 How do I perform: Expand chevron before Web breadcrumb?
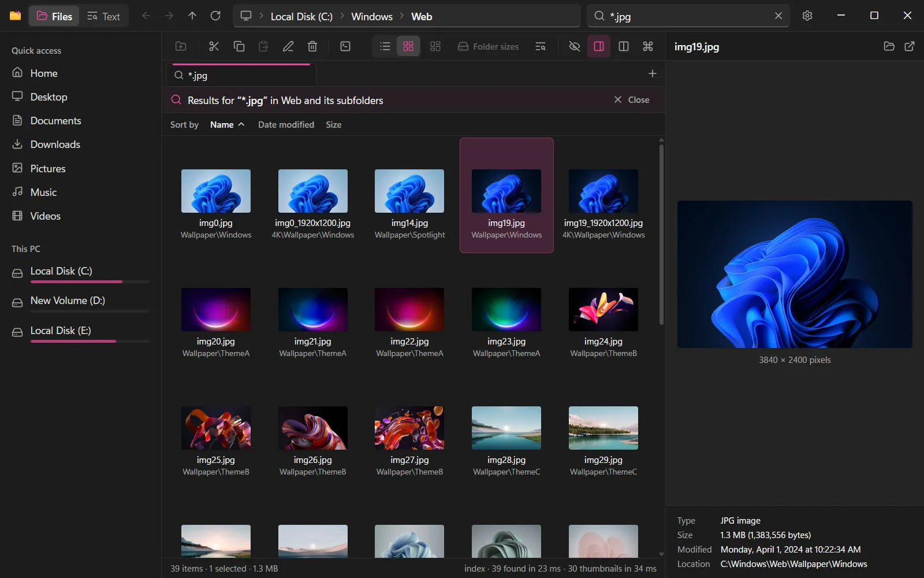(402, 16)
